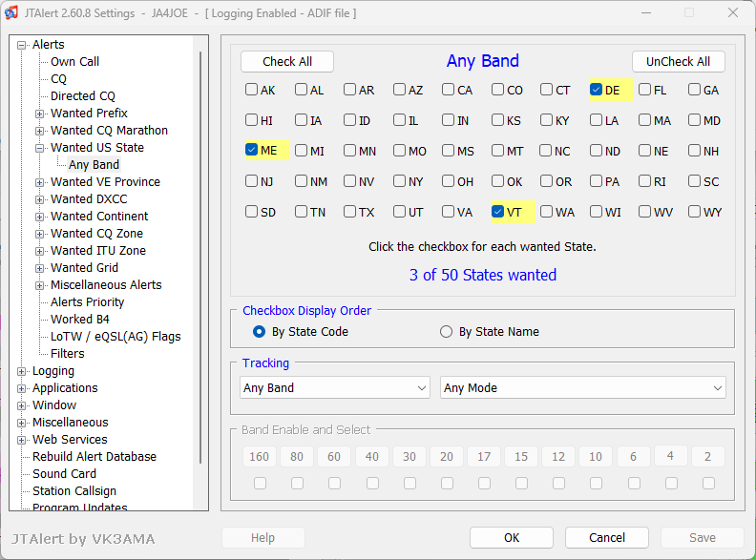Select By State Code radio button
756x560 pixels.
[259, 332]
